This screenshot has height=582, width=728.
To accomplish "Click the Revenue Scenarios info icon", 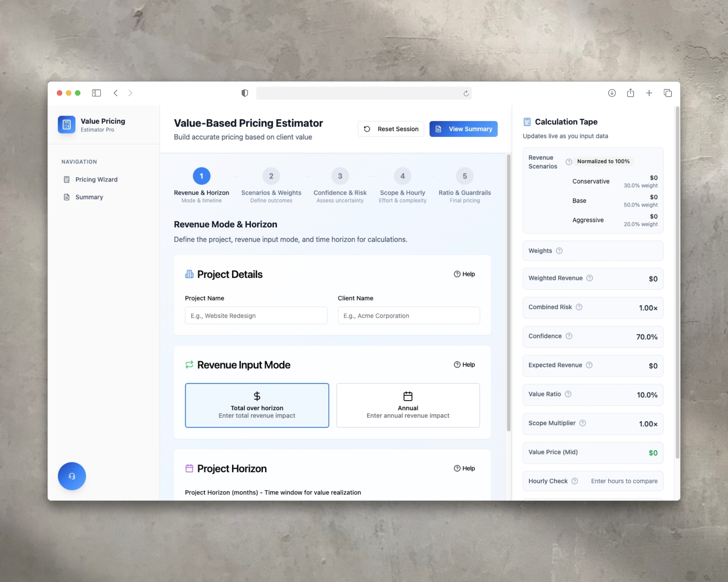I will (x=569, y=162).
